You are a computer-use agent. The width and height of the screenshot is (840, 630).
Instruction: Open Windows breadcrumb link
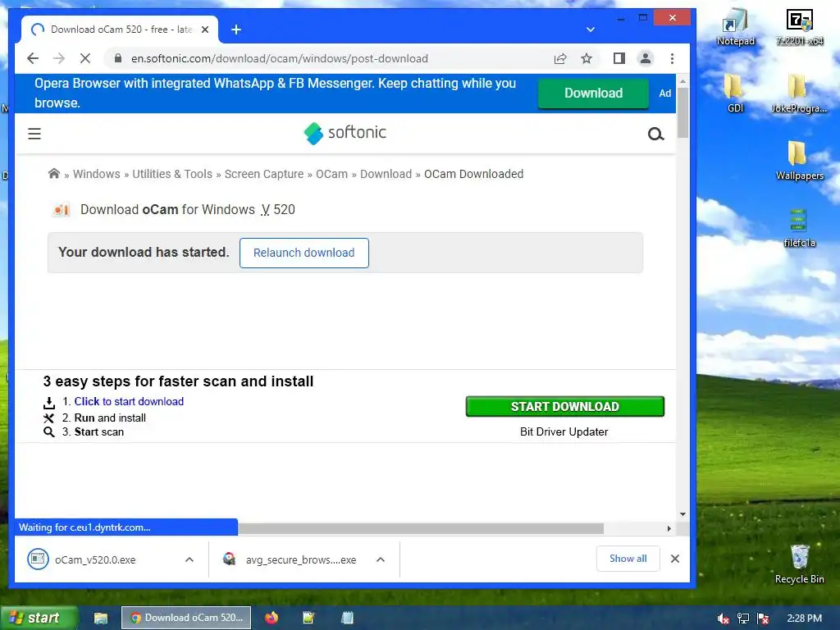[x=97, y=174]
